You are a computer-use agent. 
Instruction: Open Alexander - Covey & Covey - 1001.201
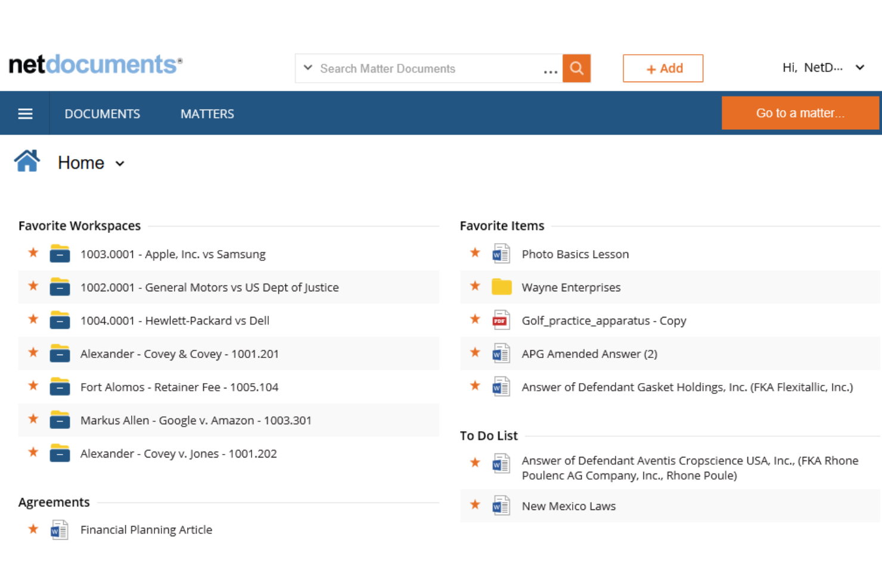[179, 354]
